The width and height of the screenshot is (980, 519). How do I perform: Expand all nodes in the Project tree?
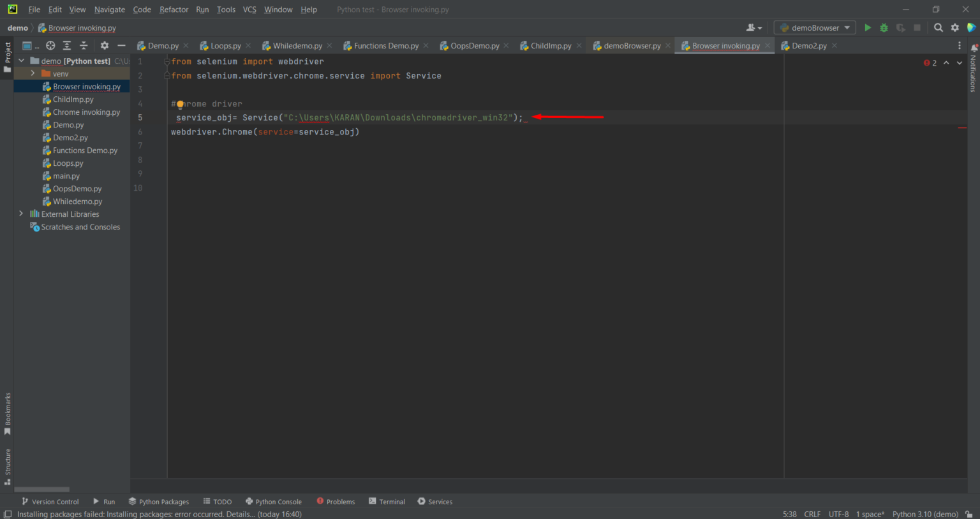(66, 45)
